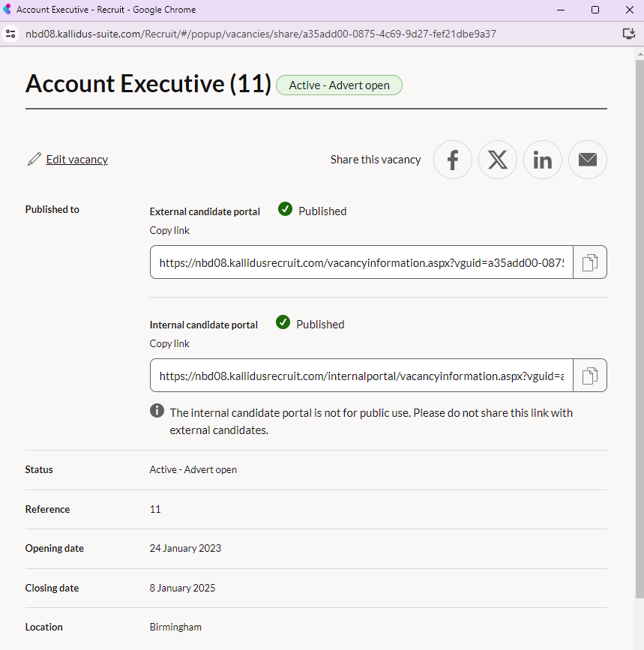644x650 pixels.
Task: Click the green Published check for internal portal
Action: pos(283,322)
